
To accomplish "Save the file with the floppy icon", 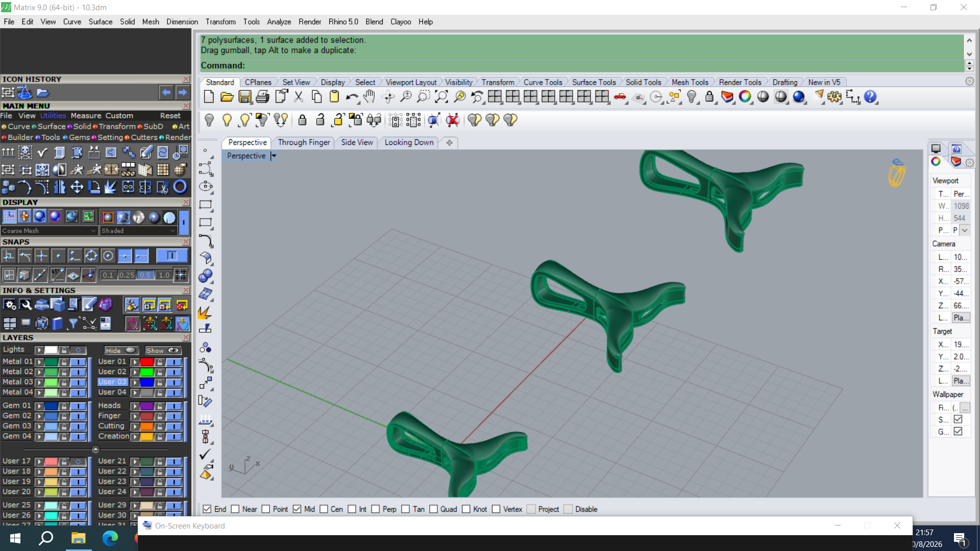I will [x=244, y=97].
